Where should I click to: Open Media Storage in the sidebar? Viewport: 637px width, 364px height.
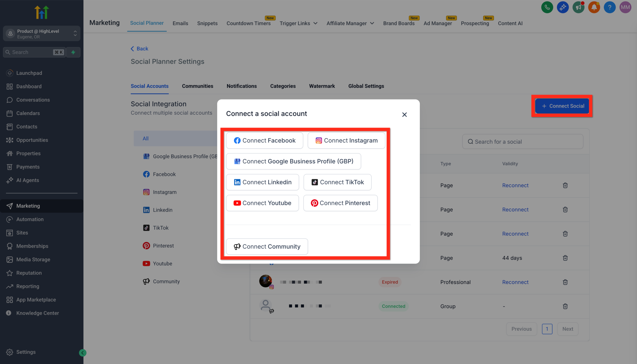point(33,259)
